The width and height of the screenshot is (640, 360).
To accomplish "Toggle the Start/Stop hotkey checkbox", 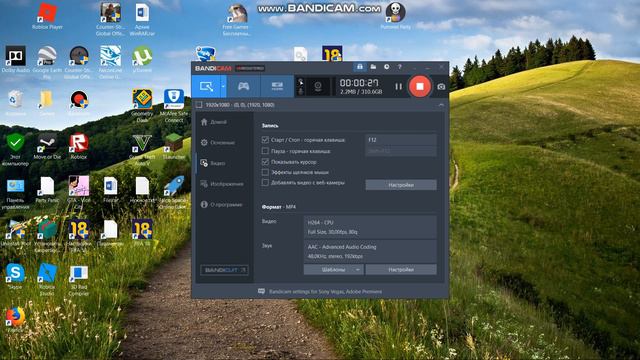I will (265, 140).
